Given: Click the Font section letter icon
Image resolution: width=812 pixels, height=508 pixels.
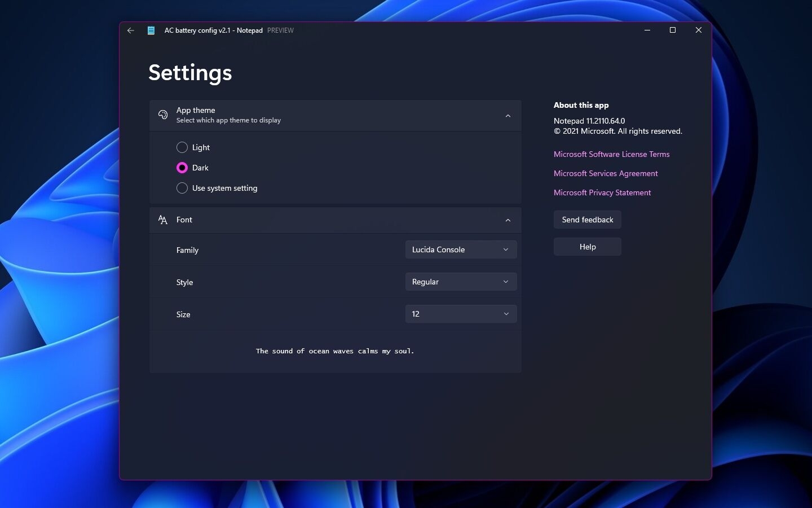Looking at the screenshot, I should point(163,220).
